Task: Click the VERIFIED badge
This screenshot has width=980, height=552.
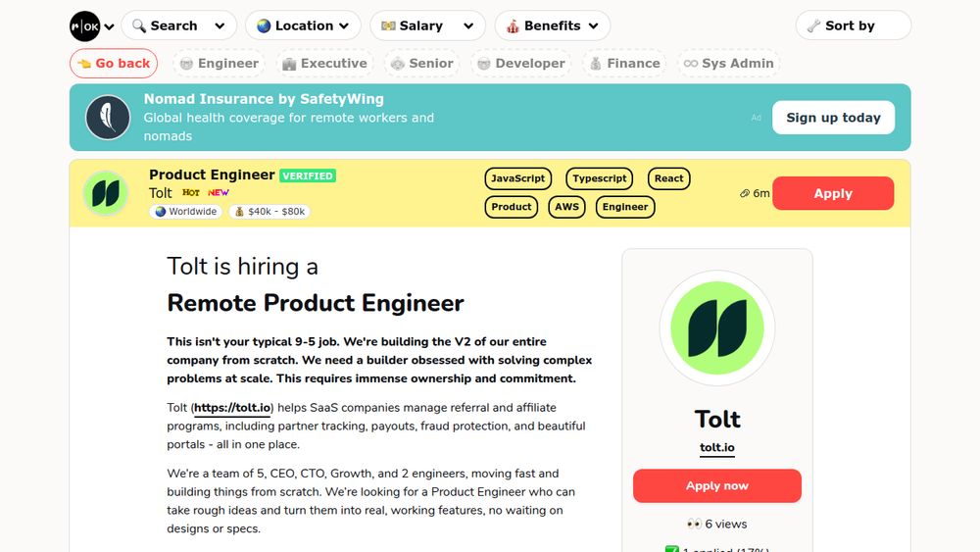Action: (x=308, y=176)
